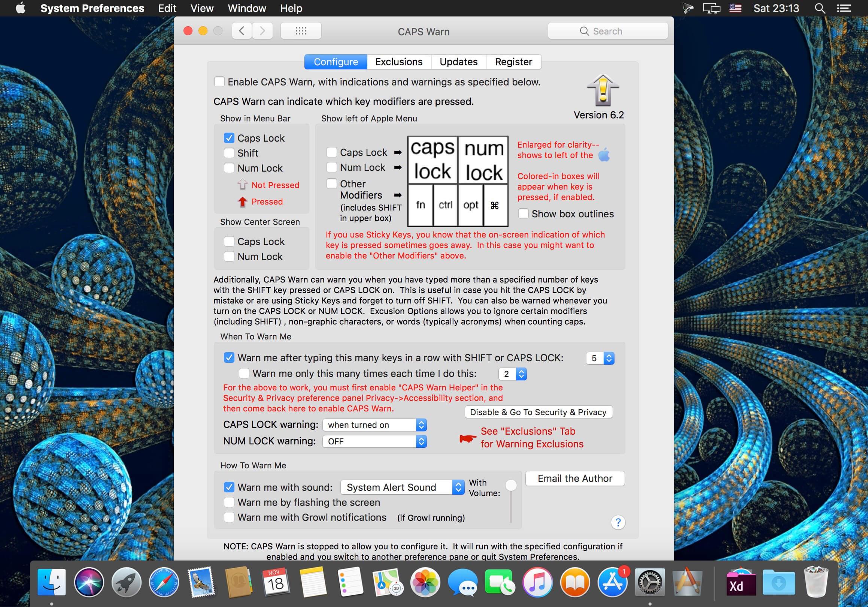Viewport: 868px width, 607px height.
Task: Open Contacts book icon in dock
Action: pos(239,582)
